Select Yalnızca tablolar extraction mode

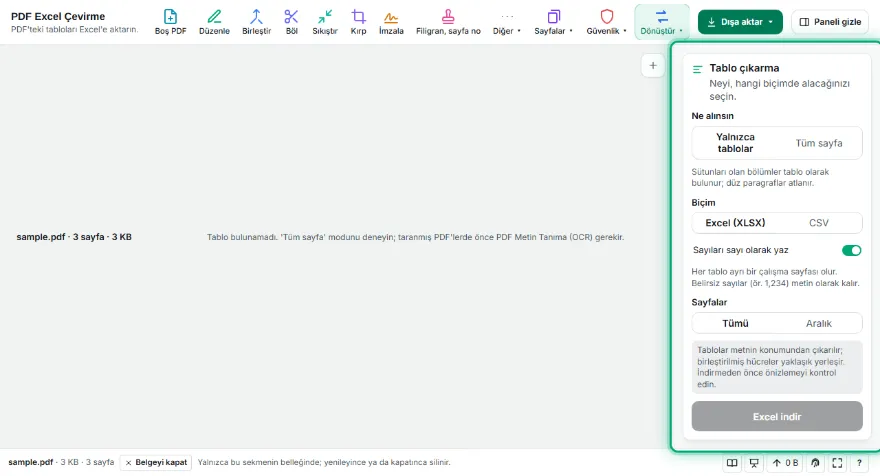[x=735, y=143]
